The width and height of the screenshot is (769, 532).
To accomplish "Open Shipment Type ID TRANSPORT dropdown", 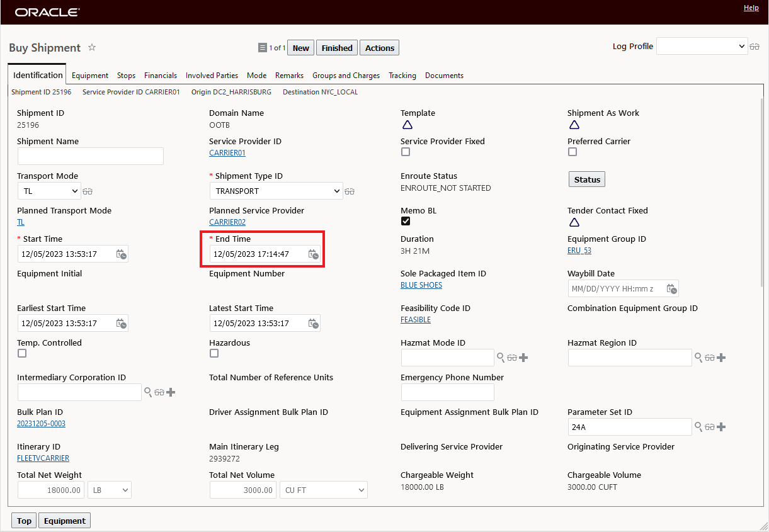I will tap(276, 191).
